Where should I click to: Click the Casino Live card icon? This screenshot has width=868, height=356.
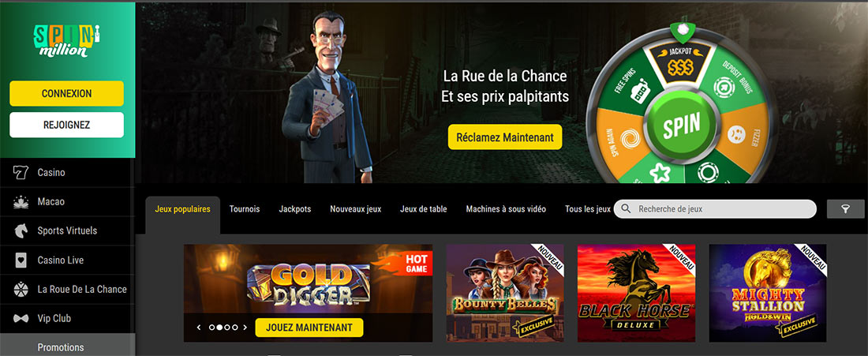[21, 260]
